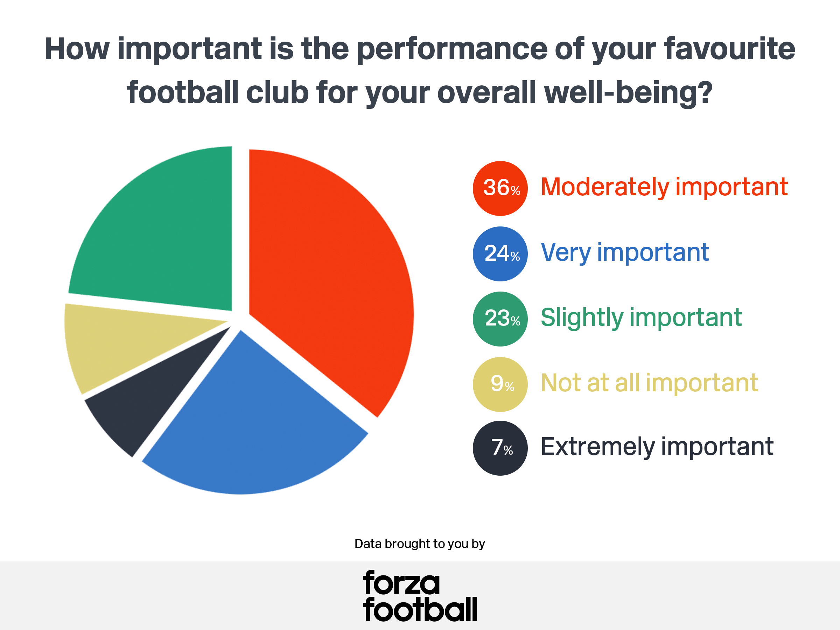
Task: Click the Not at all important label
Action: (649, 383)
